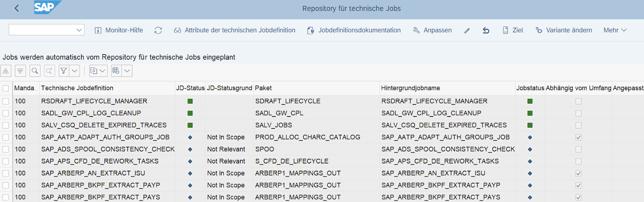Sort the table in ascending order
644x202 pixels.
pos(6,71)
